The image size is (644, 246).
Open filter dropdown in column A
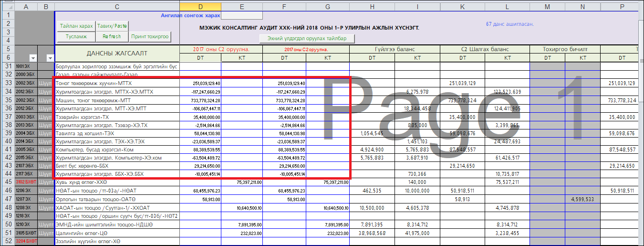click(x=31, y=58)
